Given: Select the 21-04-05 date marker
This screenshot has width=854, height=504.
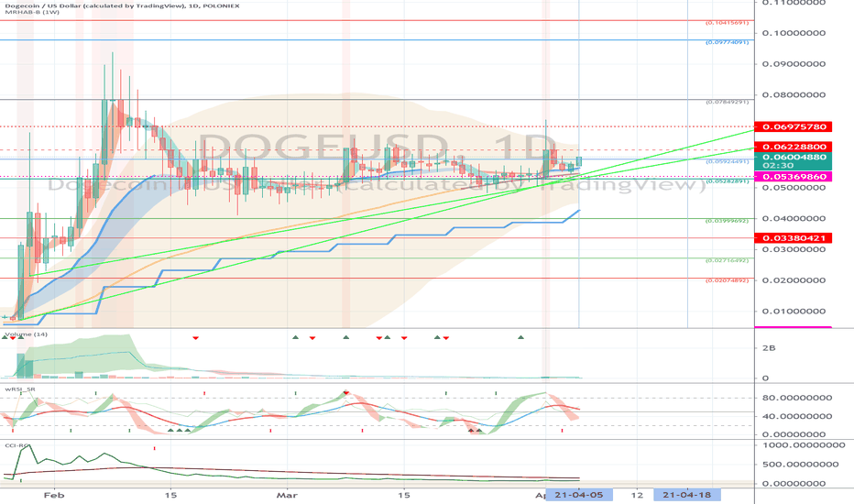Looking at the screenshot, I should (x=579, y=495).
